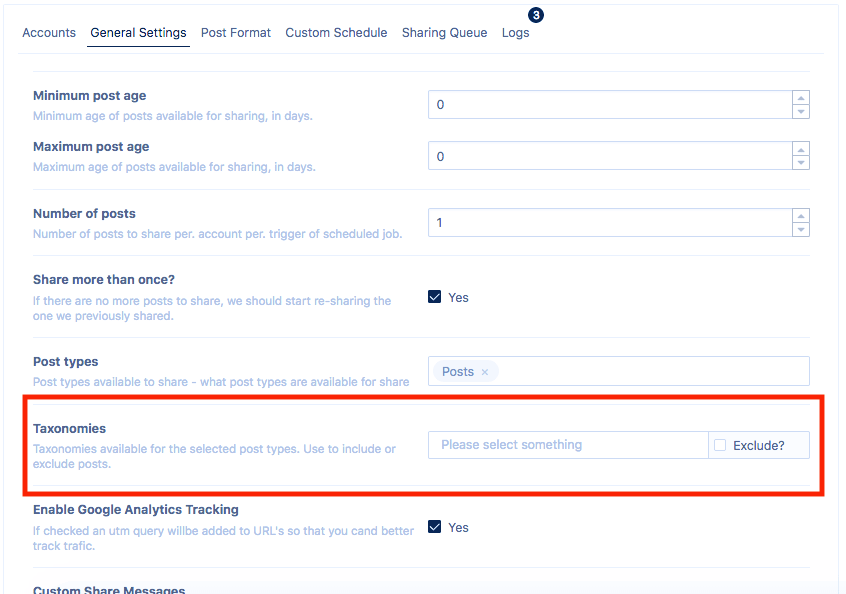Decrease Maximum post age with down arrow
The width and height of the screenshot is (846, 594).
[x=800, y=163]
